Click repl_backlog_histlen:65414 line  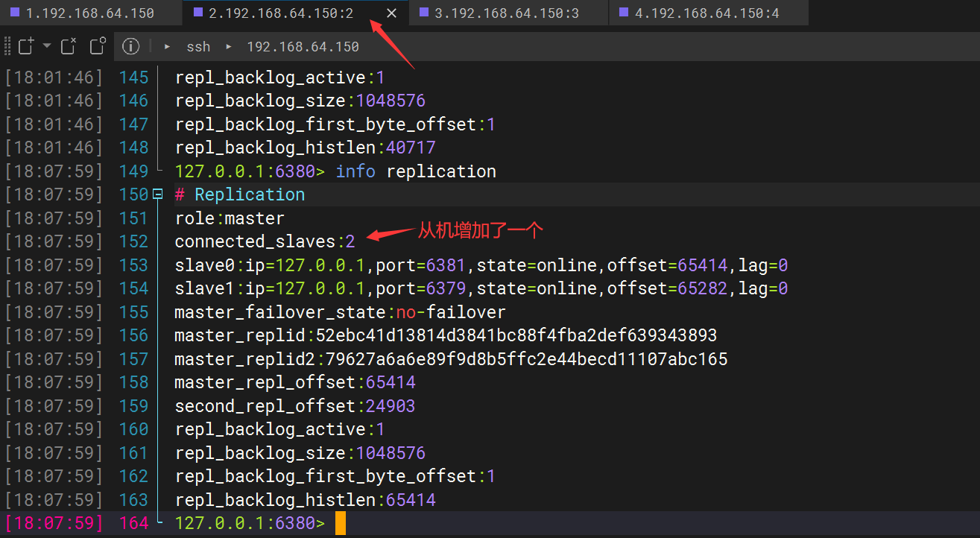tap(305, 500)
